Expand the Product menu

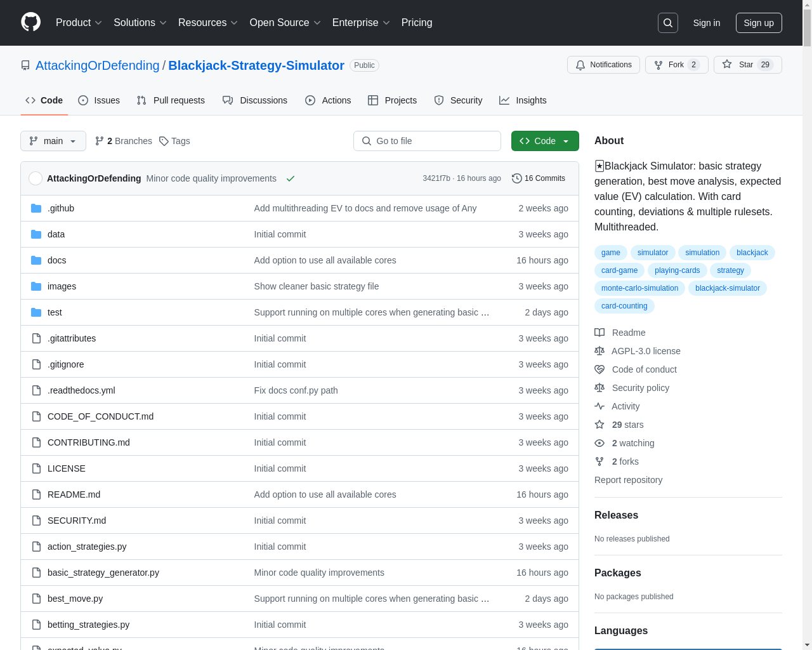click(79, 23)
